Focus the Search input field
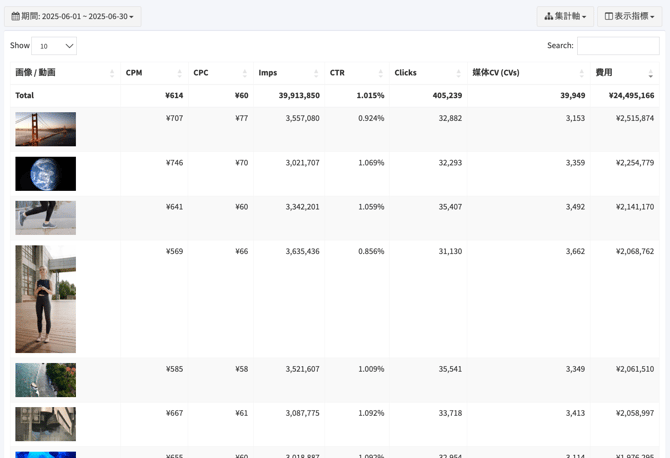Image resolution: width=670 pixels, height=458 pixels. point(618,46)
